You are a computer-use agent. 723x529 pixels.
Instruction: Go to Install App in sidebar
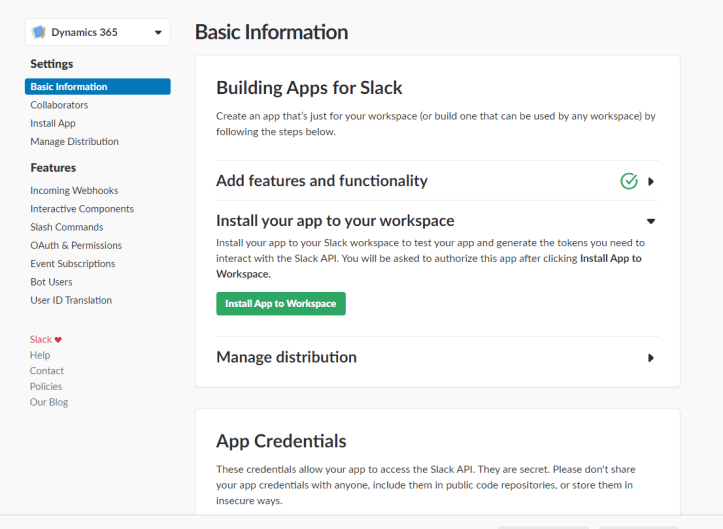[53, 124]
